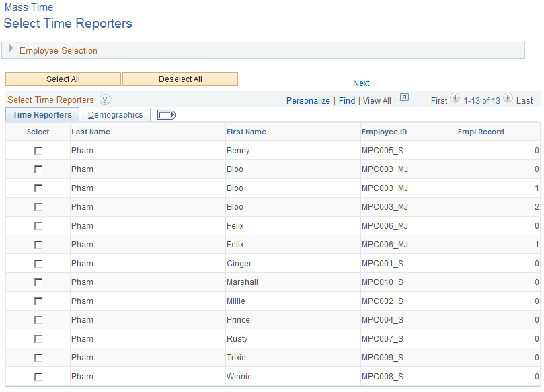Image resolution: width=544 pixels, height=392 pixels.
Task: Click the View All link
Action: 377,101
